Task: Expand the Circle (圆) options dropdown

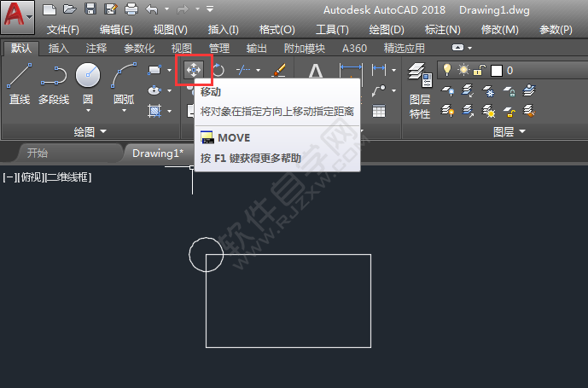Action: pos(88,110)
